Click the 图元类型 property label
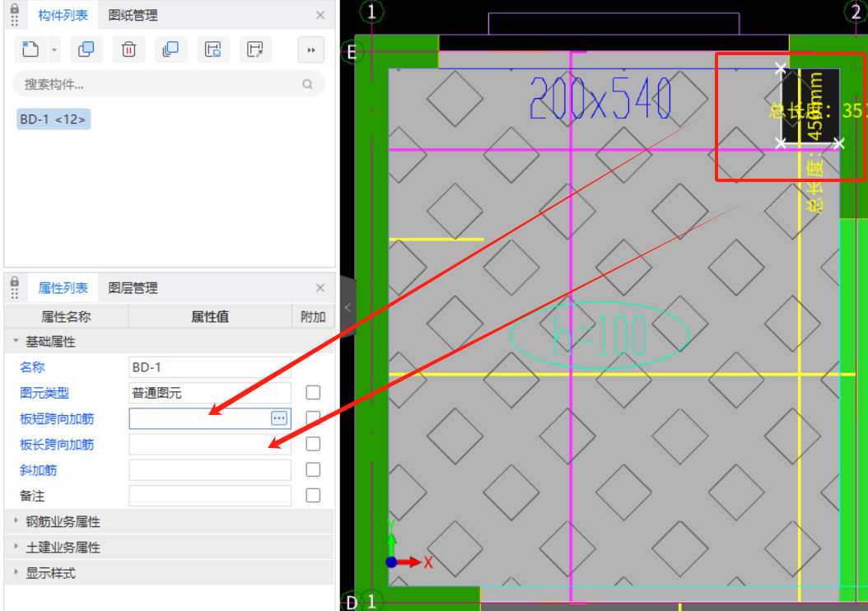 point(44,393)
